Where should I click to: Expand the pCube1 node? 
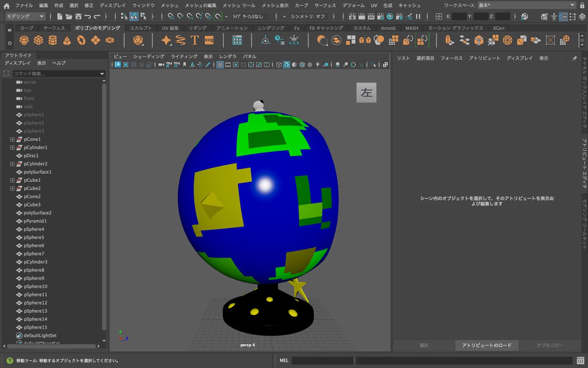point(12,180)
